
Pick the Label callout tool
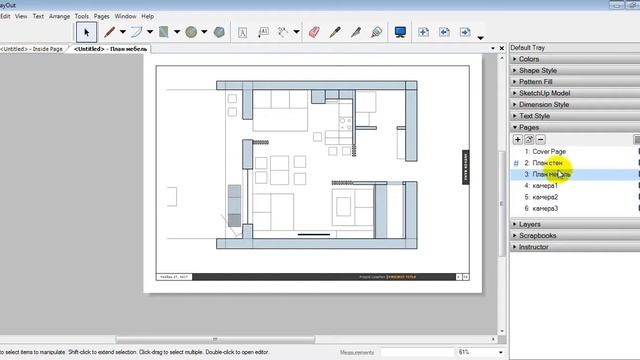coord(263,32)
